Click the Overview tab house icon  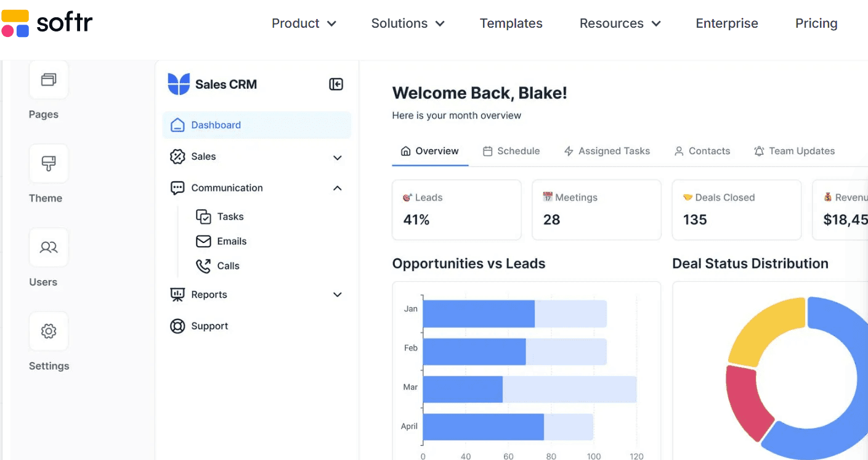[x=405, y=151]
